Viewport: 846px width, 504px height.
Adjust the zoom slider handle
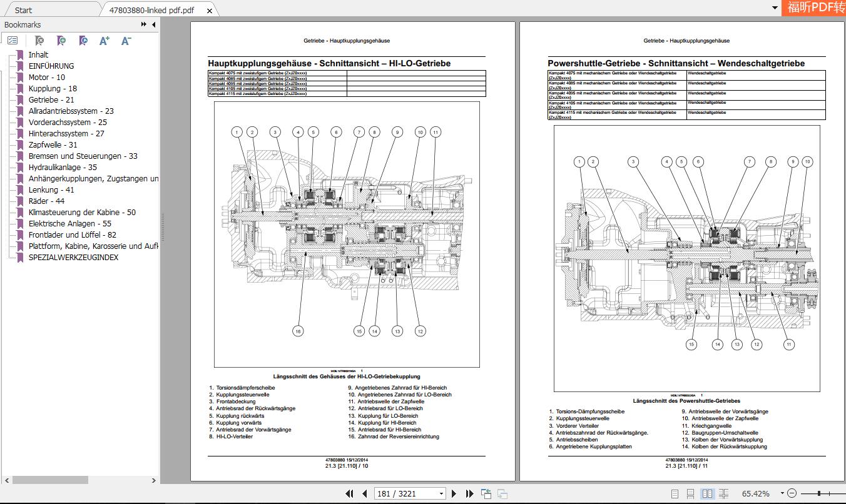[818, 493]
